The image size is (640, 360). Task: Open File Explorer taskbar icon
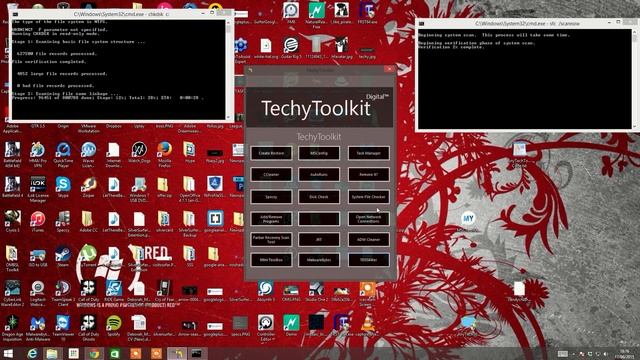pos(52,353)
